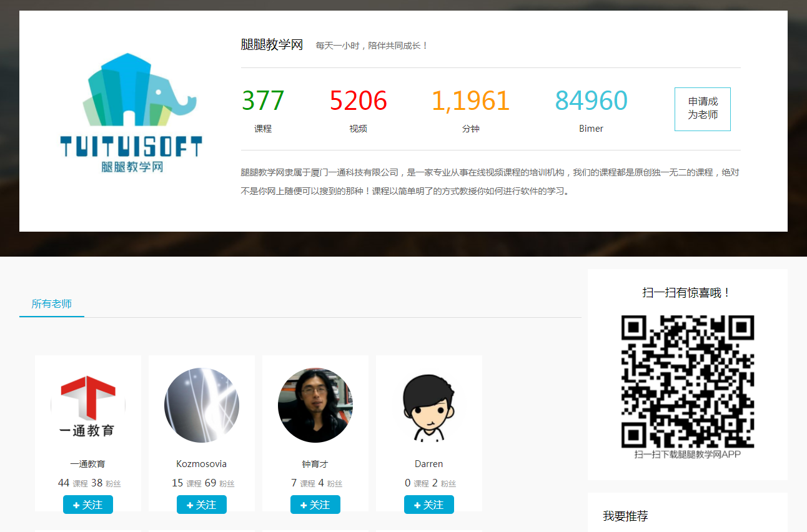Screen dimensions: 807x532
Task: Open Kozmosovia's profile picture
Action: click(x=202, y=405)
